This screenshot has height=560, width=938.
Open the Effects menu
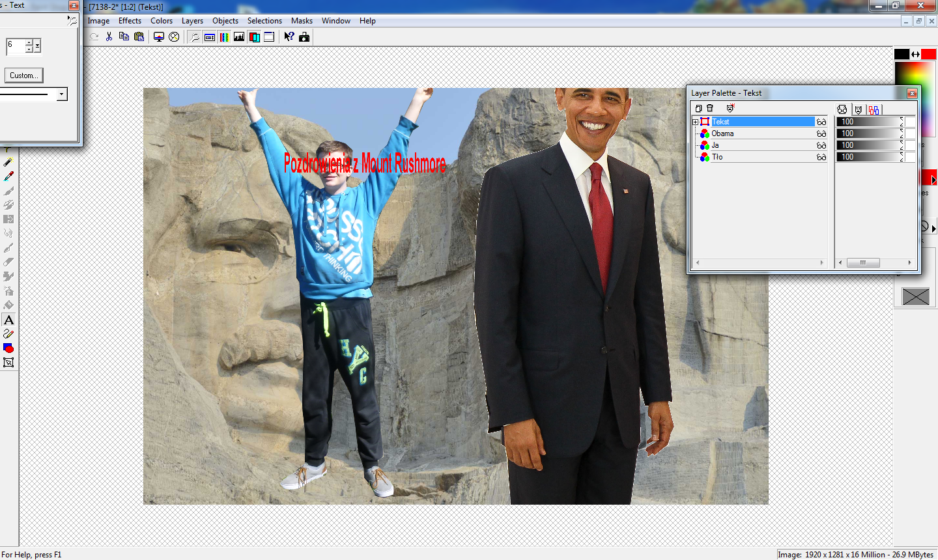(130, 21)
